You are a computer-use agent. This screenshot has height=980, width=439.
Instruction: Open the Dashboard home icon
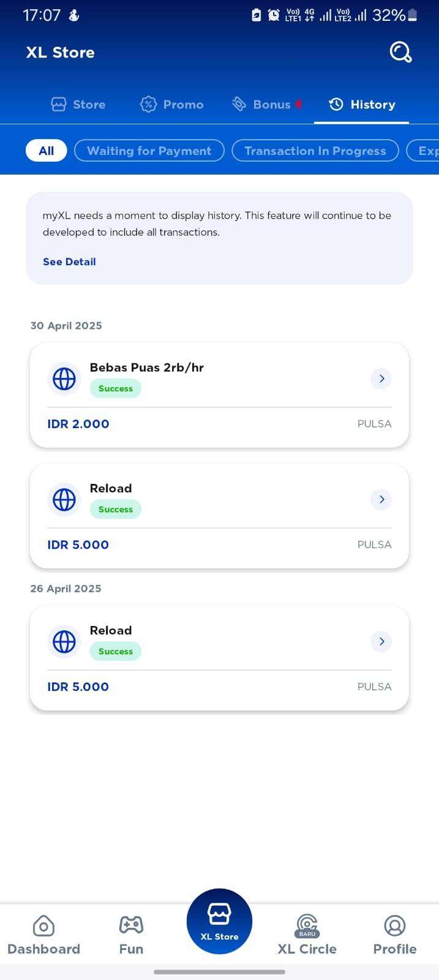[x=43, y=926]
